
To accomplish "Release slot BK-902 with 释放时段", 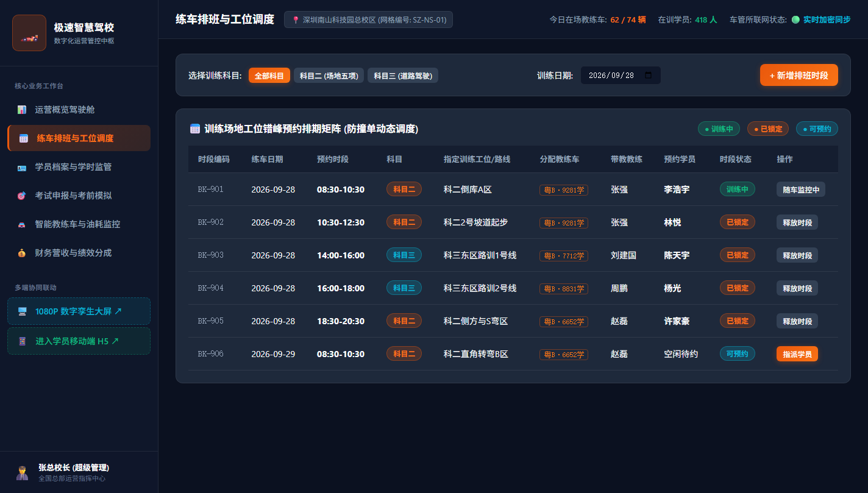I will (x=797, y=222).
